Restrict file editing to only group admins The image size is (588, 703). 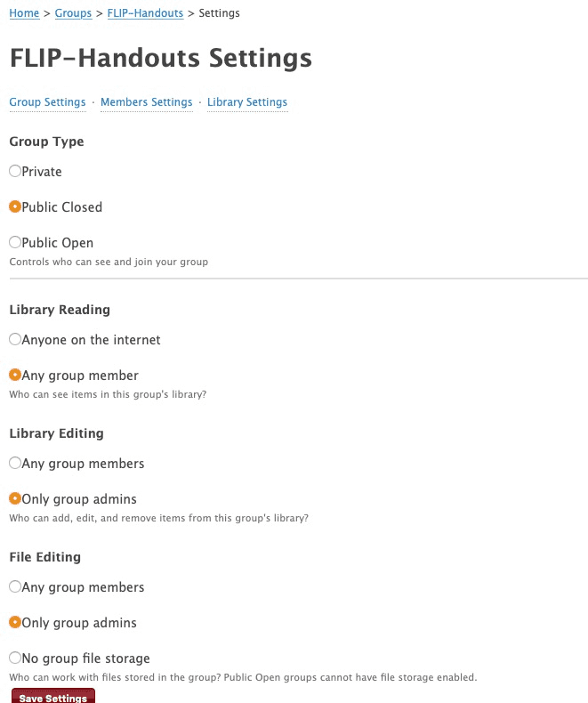[x=15, y=622]
